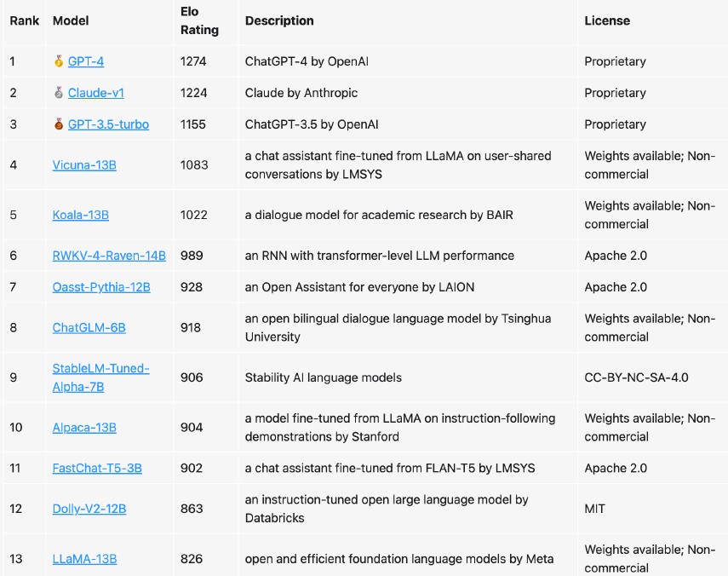728x576 pixels.
Task: Click the Alpaca-13B model link
Action: coord(84,428)
